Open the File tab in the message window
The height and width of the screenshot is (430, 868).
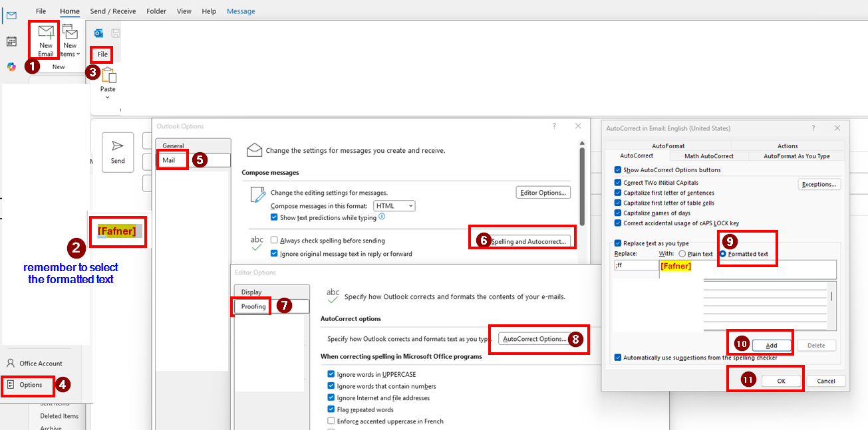[x=102, y=54]
